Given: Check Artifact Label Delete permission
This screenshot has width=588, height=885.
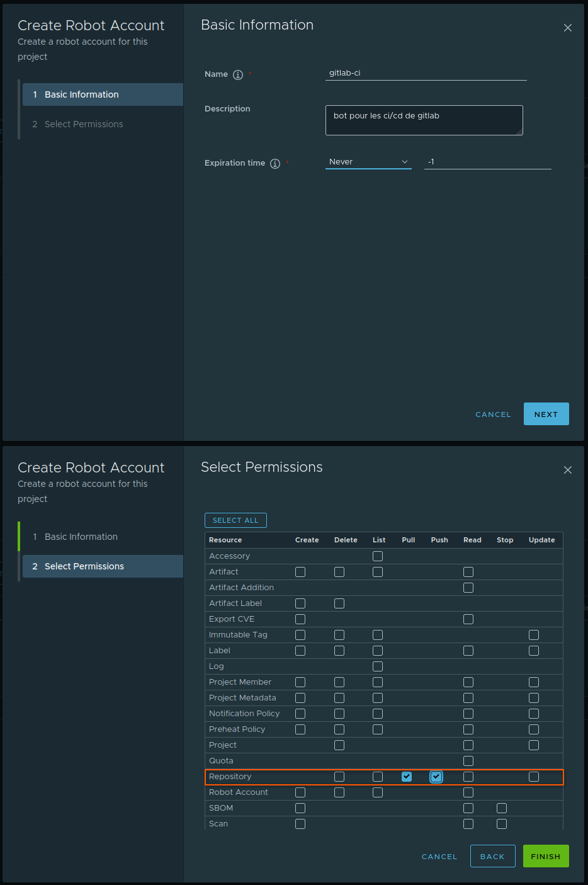Looking at the screenshot, I should (x=339, y=603).
